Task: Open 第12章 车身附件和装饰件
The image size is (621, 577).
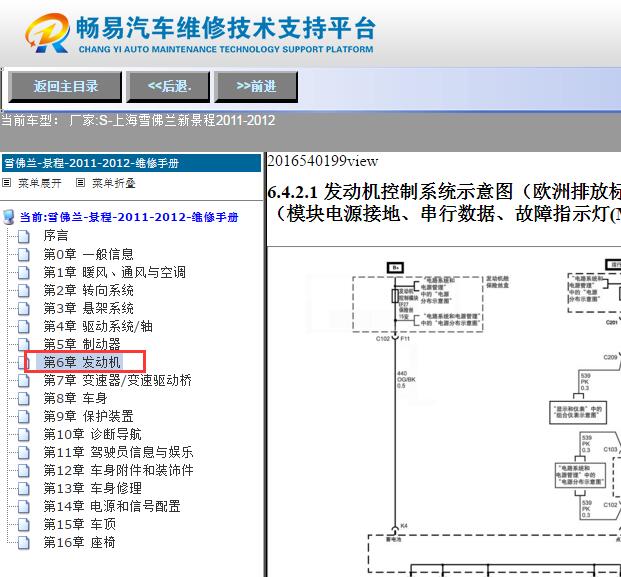Action: [118, 470]
